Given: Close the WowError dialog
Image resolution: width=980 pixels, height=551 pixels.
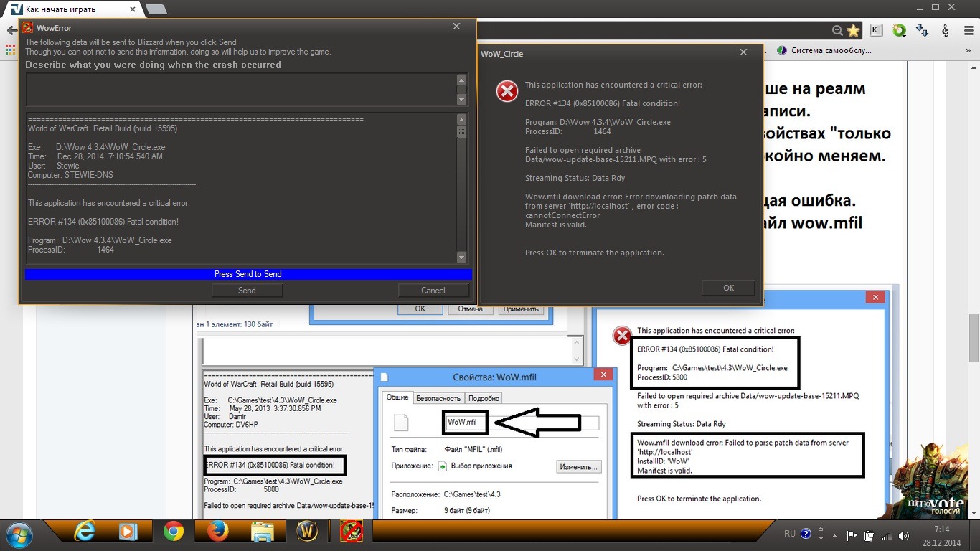Looking at the screenshot, I should [456, 27].
